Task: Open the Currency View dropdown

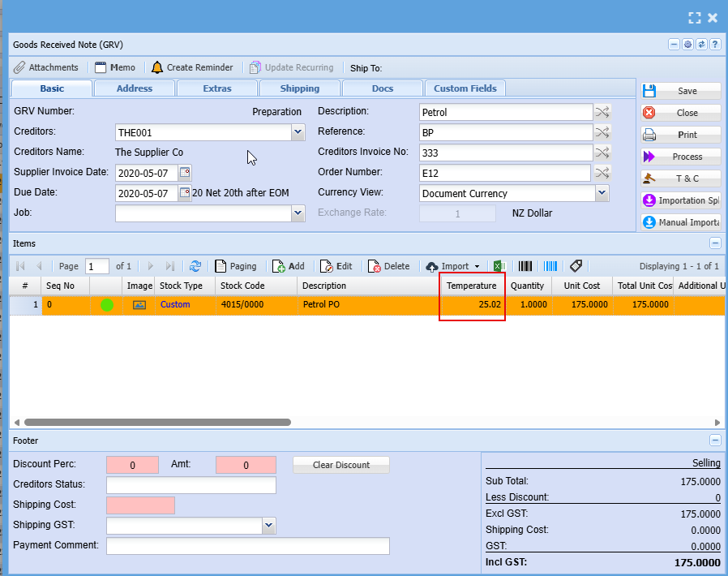Action: (x=602, y=193)
